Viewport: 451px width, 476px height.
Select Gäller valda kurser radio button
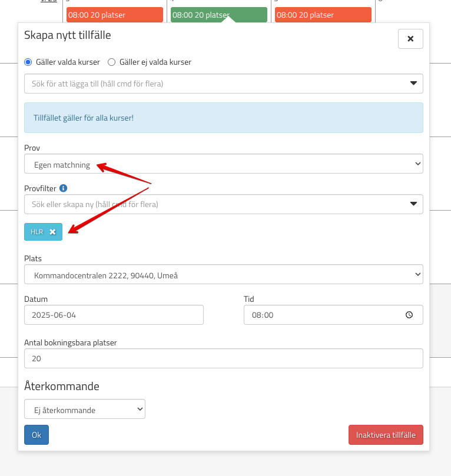point(28,62)
